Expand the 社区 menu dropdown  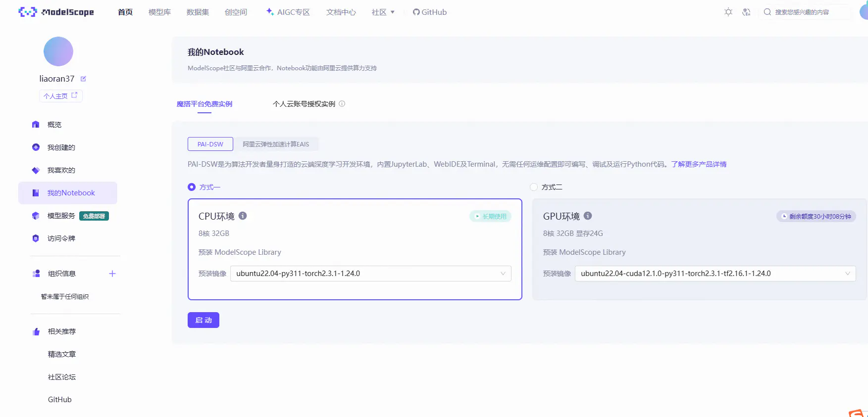coord(383,12)
